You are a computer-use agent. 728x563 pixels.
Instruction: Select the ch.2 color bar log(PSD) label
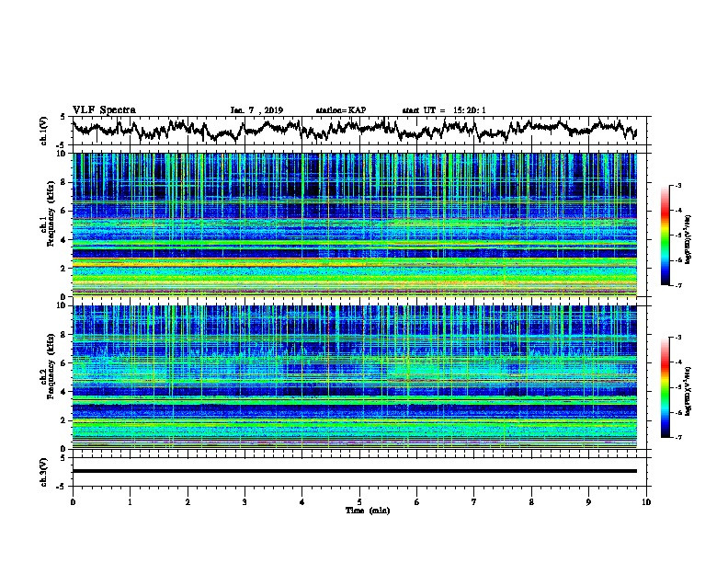click(x=688, y=391)
